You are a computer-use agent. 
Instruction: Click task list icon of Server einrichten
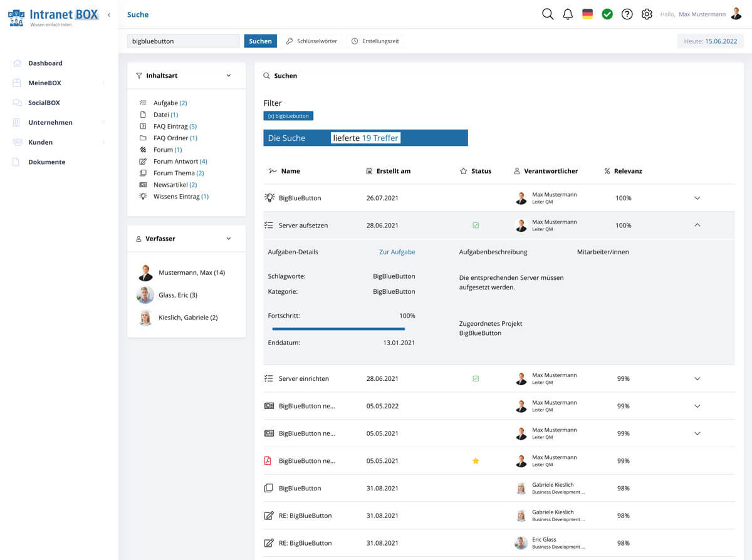pos(269,378)
